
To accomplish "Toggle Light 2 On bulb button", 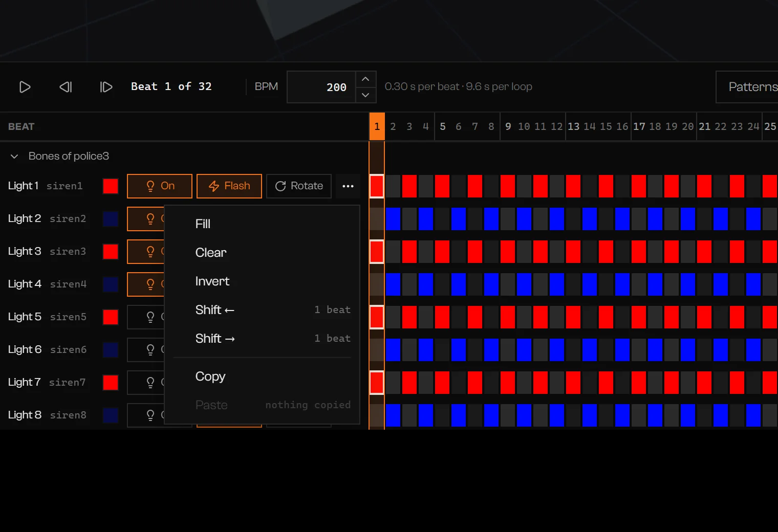I will [146, 219].
